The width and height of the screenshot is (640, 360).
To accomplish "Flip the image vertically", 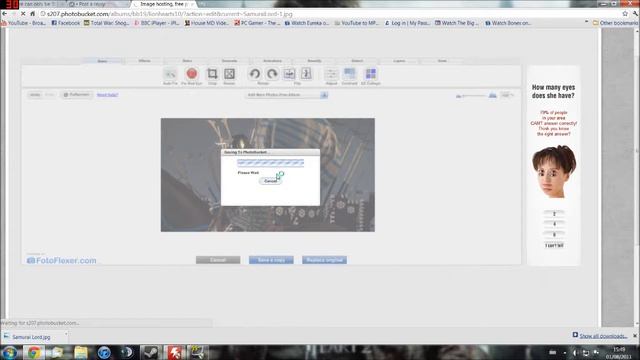I will (x=306, y=74).
